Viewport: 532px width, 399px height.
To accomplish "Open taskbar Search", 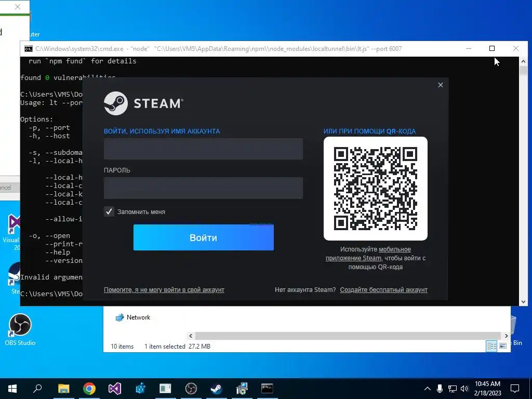I will pos(37,389).
